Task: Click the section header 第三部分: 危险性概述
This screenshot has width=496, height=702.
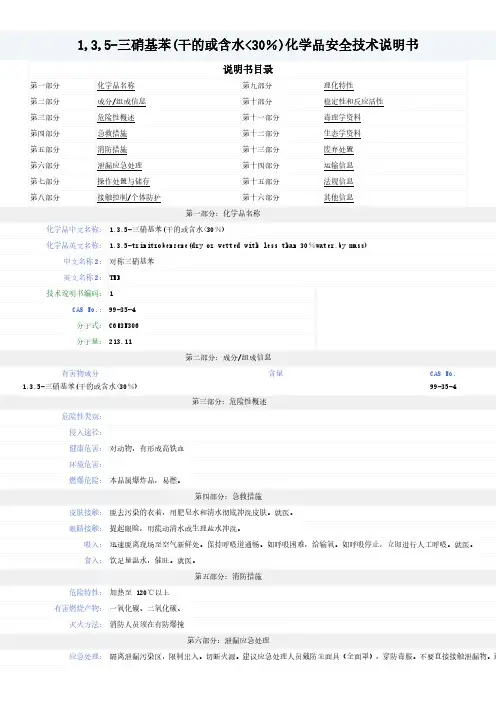Action: 229,402
